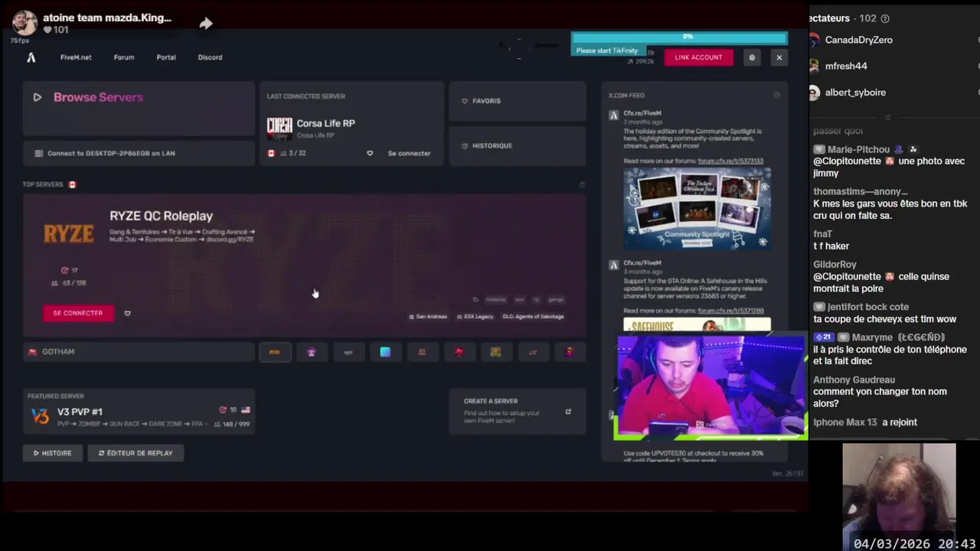Open the first feed post's forum.cfx.re link
This screenshot has height=551, width=980.
click(730, 161)
